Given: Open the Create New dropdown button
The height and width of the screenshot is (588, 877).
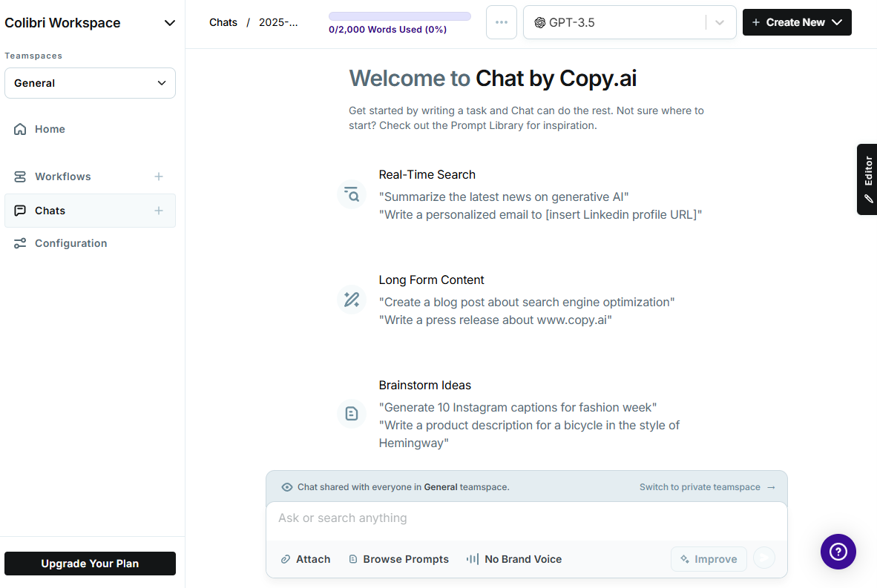Looking at the screenshot, I should [797, 22].
